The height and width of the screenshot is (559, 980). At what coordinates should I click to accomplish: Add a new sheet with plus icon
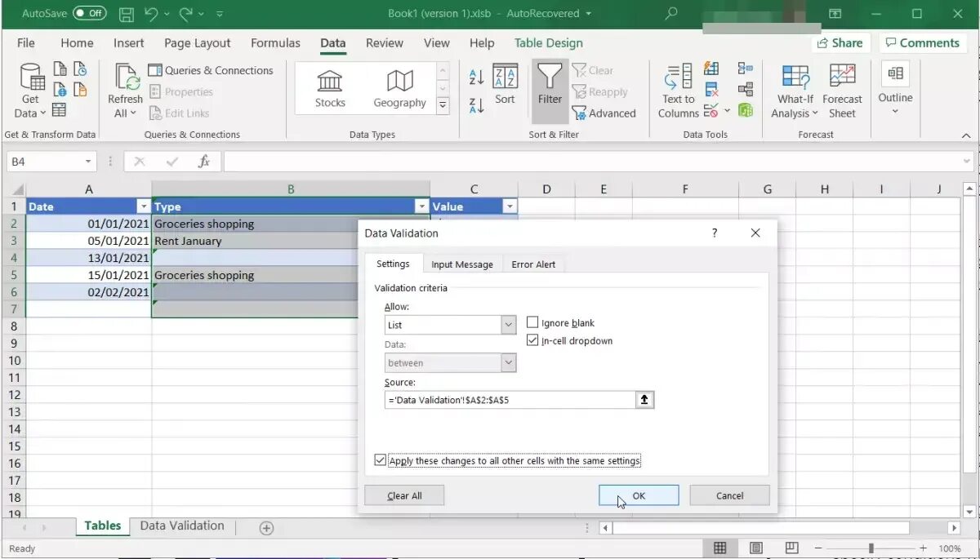coord(266,528)
